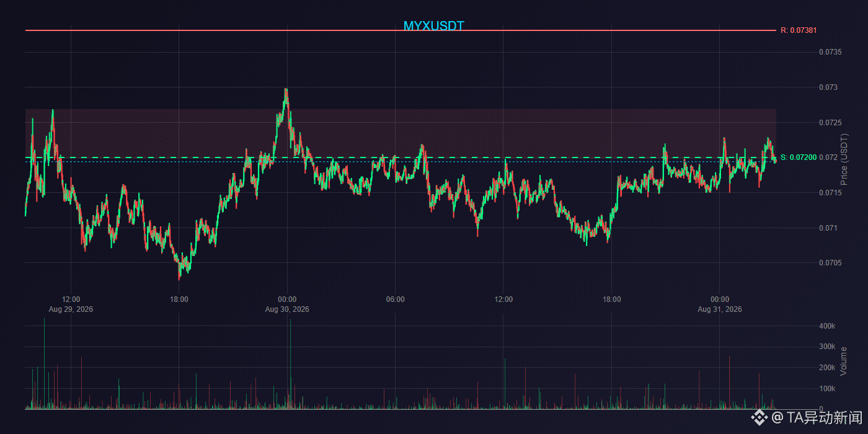
Task: Click the green dashed support line
Action: click(x=401, y=157)
